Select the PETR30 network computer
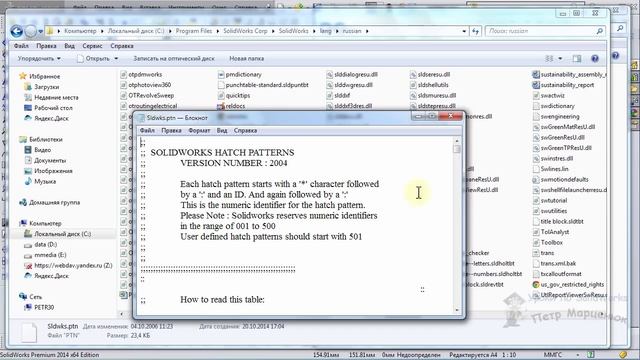The height and width of the screenshot is (360, 640). tap(39, 307)
